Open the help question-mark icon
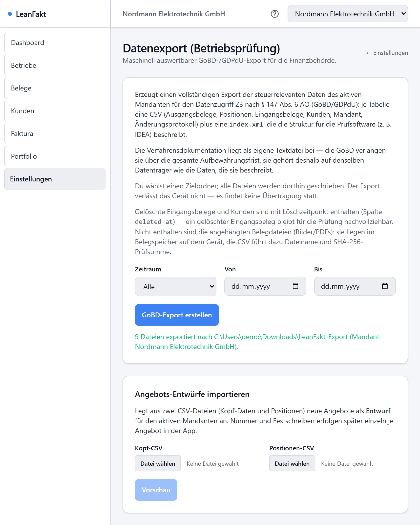420x525 pixels. tap(274, 14)
